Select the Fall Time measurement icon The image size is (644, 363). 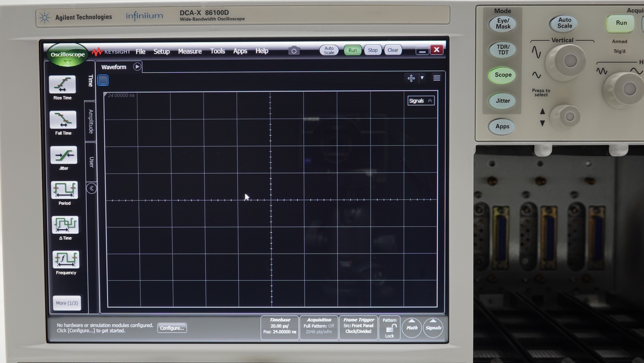tap(63, 120)
